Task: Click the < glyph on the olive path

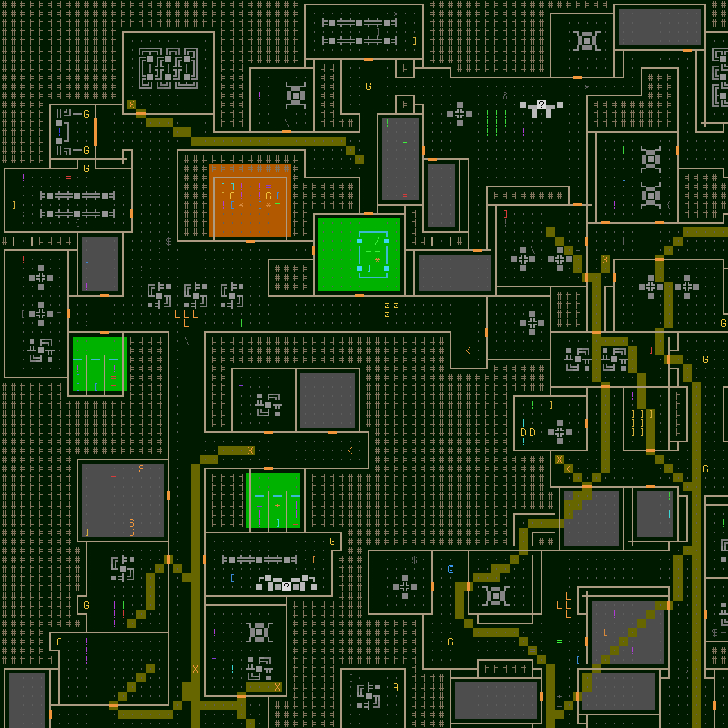Action: (569, 469)
